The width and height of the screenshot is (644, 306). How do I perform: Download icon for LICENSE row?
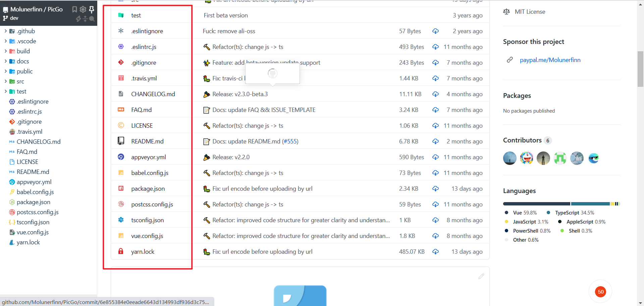tap(435, 126)
